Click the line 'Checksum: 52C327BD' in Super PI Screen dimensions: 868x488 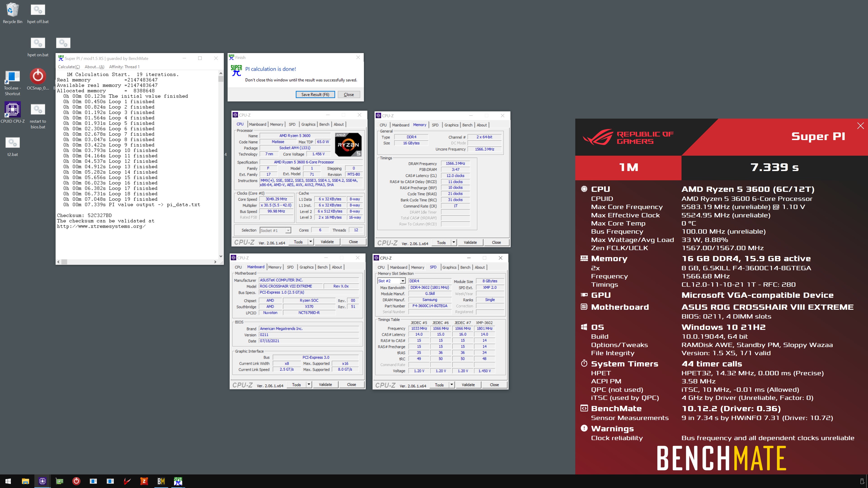tap(84, 216)
